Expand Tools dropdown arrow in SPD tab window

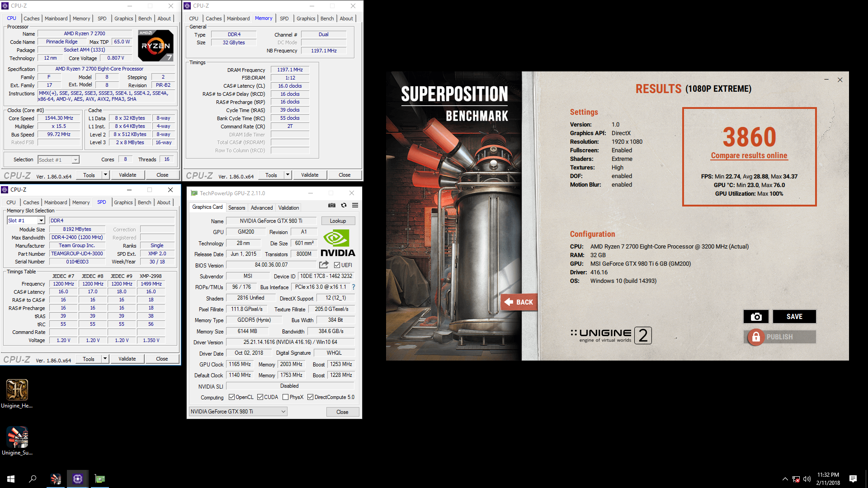click(105, 359)
